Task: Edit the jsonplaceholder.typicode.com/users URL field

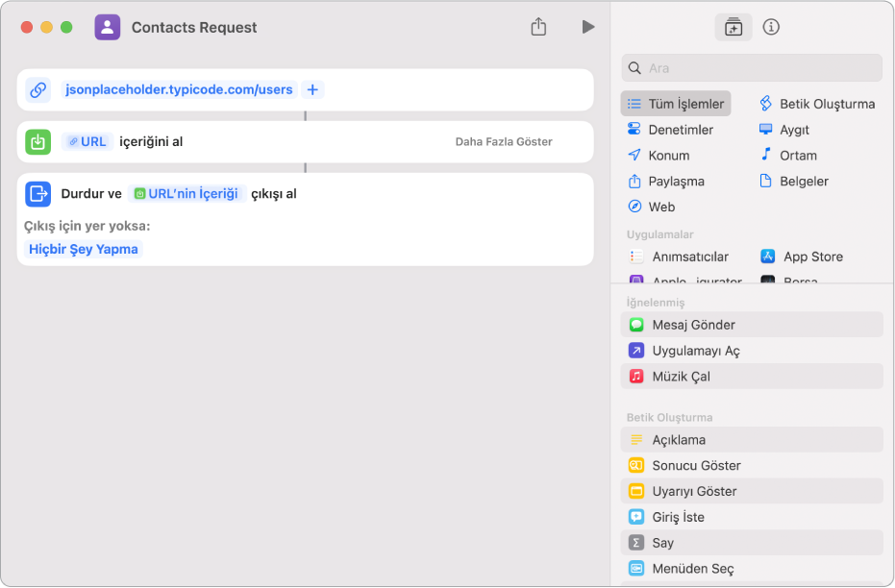Action: click(179, 89)
